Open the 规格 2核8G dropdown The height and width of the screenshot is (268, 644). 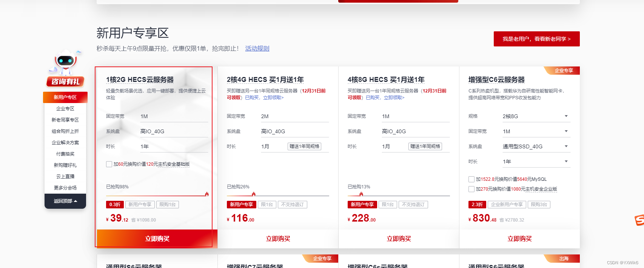tap(536, 116)
